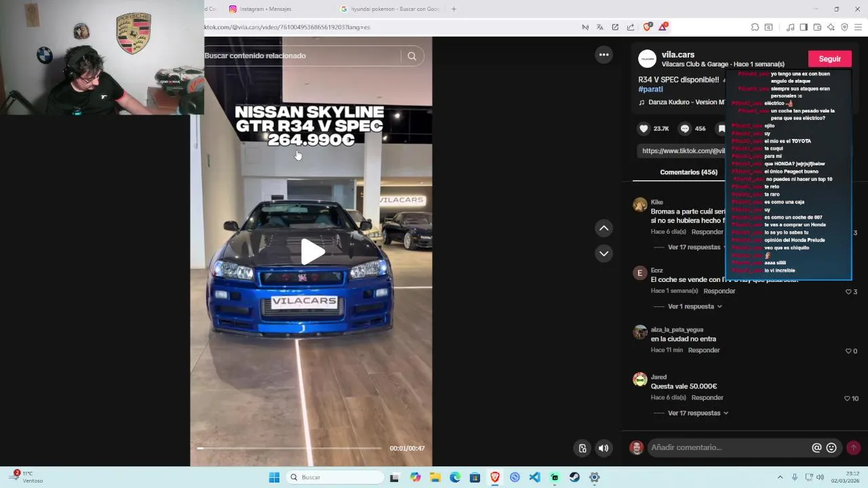
Task: Expand 'Ver 1 respuesta' under Ecrz comment
Action: pyautogui.click(x=694, y=306)
